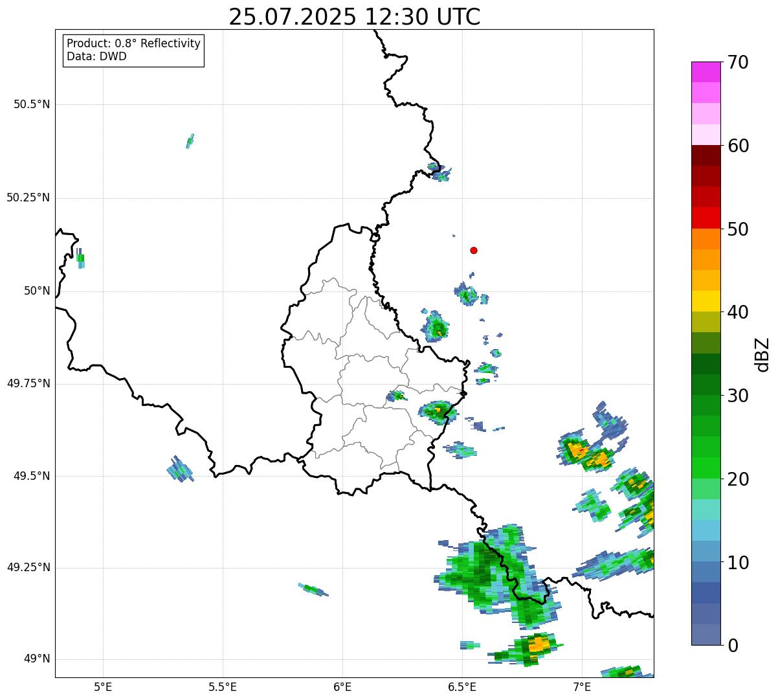Click the cyan-blue colorbar segment near 13
Image resolution: width=778 pixels, height=700 pixels.
click(x=706, y=530)
